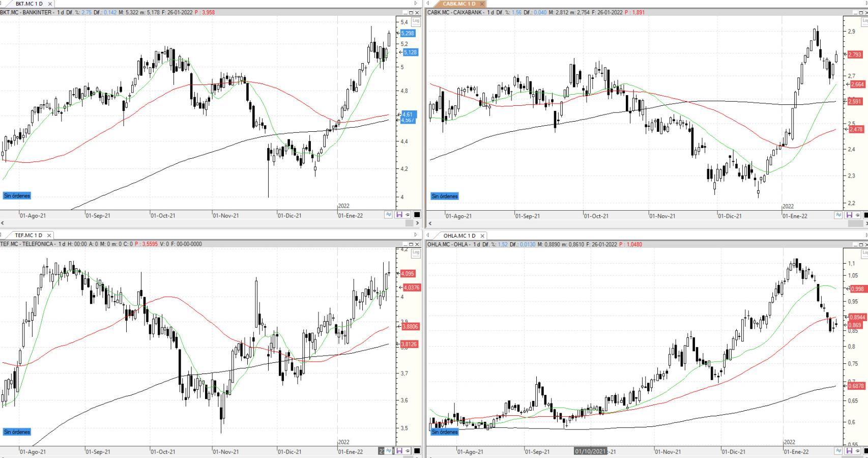Click 'Sin órdenes' button in OHLA chart
Viewport: 868px width, 458px height.
click(445, 432)
